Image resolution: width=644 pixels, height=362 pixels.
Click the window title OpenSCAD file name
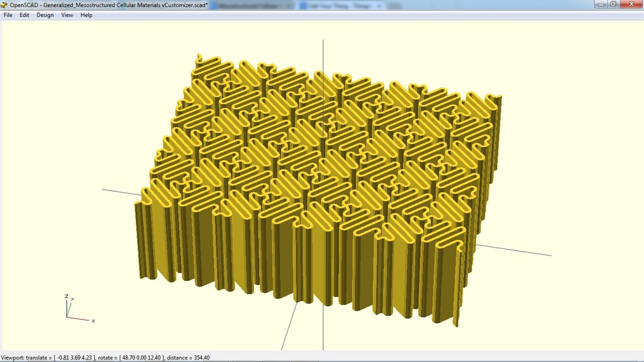click(x=109, y=5)
